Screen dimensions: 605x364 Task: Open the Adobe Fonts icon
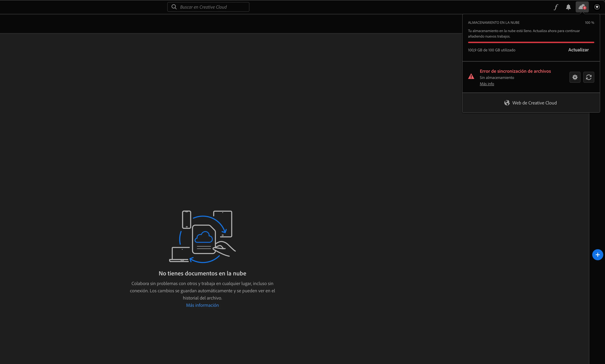pos(556,7)
